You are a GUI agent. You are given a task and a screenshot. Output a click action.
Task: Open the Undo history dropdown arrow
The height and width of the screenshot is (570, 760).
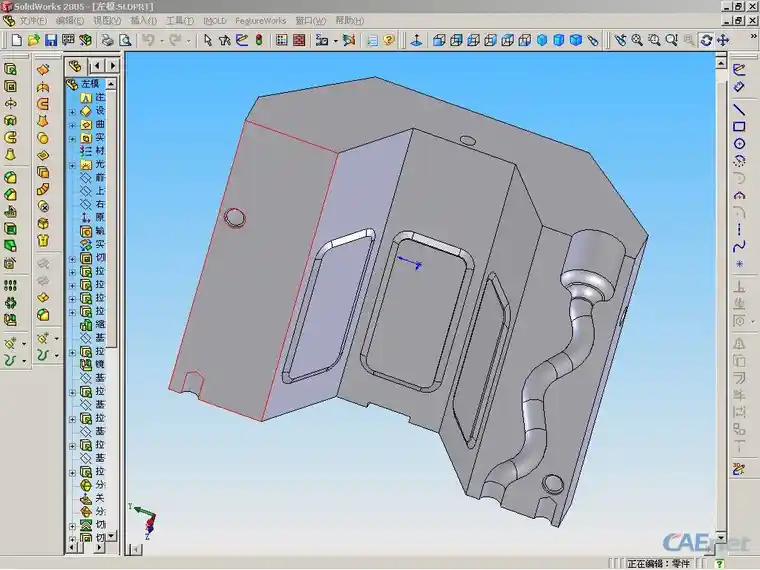(x=162, y=41)
